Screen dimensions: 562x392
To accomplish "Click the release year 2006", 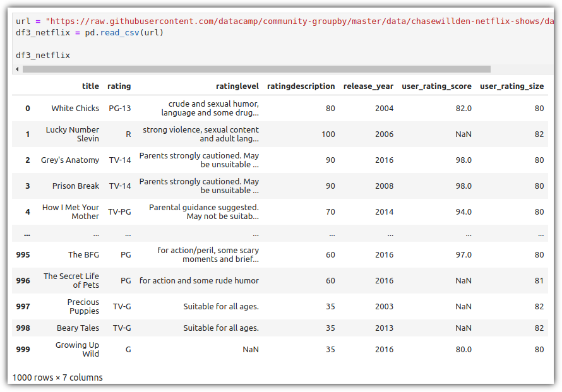I will click(x=384, y=134).
